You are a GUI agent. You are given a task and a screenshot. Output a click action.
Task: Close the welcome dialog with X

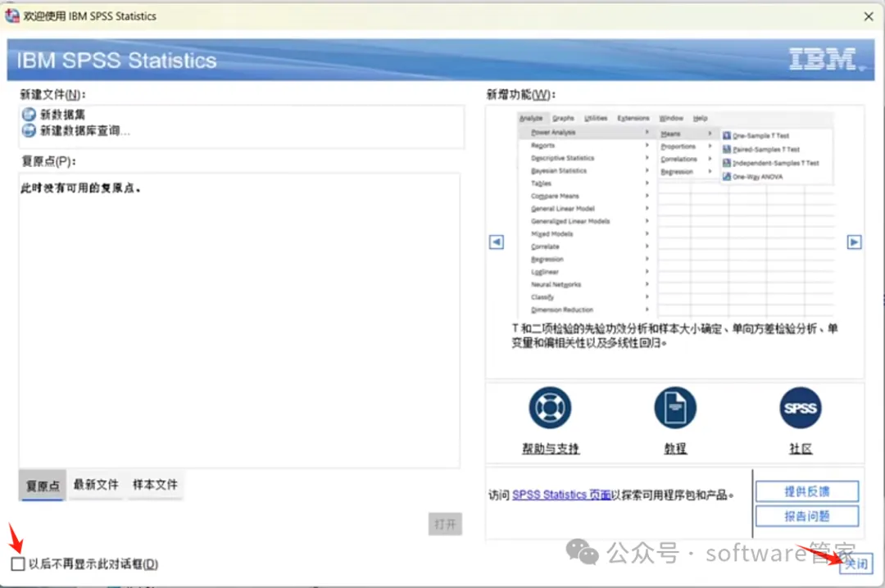[x=869, y=16]
